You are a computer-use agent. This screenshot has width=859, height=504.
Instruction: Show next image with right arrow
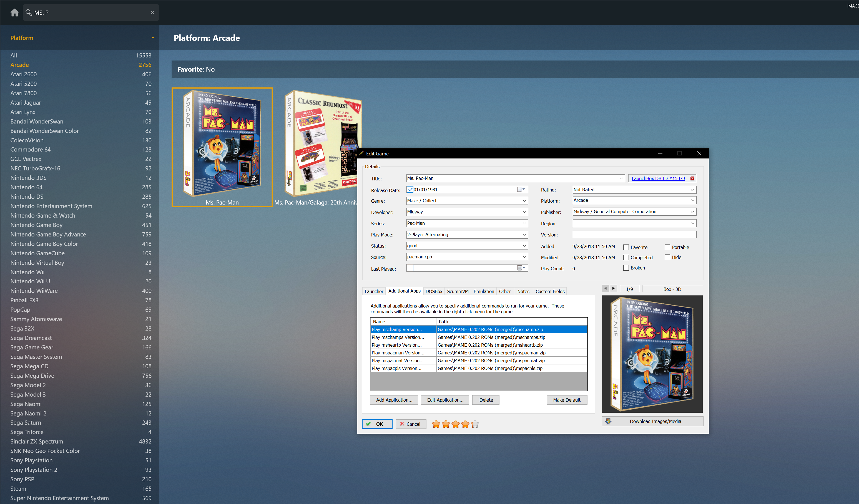point(613,289)
